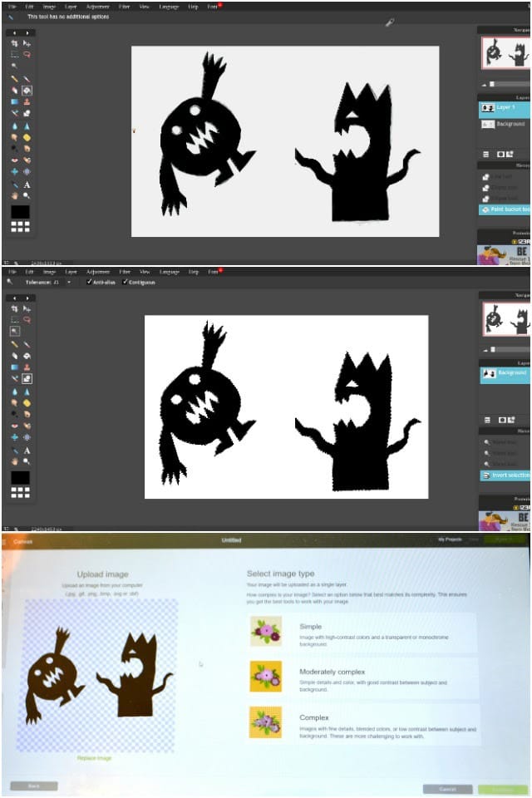This screenshot has height=798, width=532.
Task: Click new layer icon in top Layers panel
Action: tap(510, 155)
